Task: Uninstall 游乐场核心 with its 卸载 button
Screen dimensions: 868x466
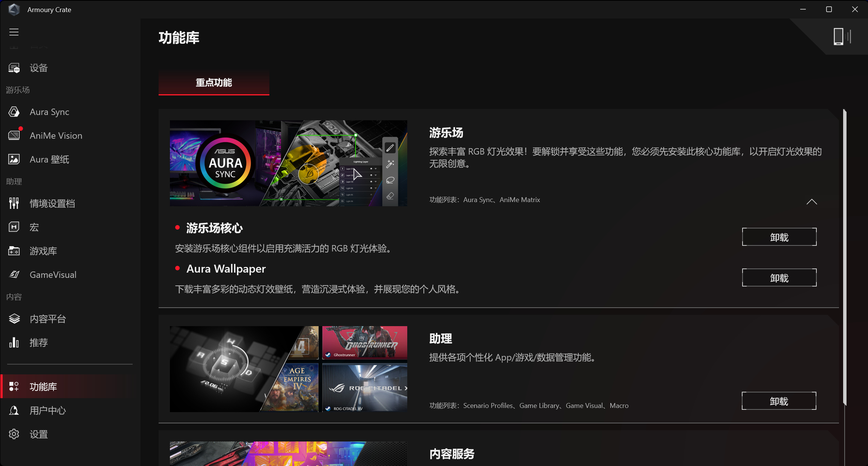Action: coord(779,237)
